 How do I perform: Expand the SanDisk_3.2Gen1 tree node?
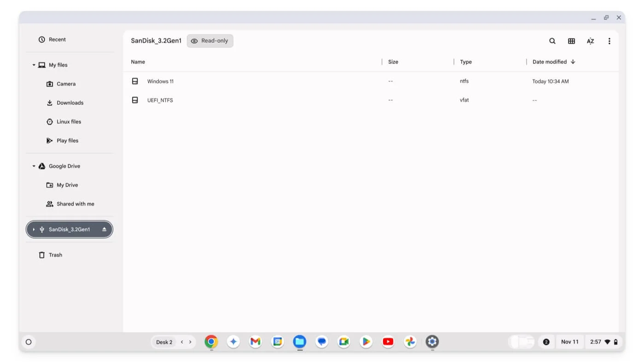[34, 230]
